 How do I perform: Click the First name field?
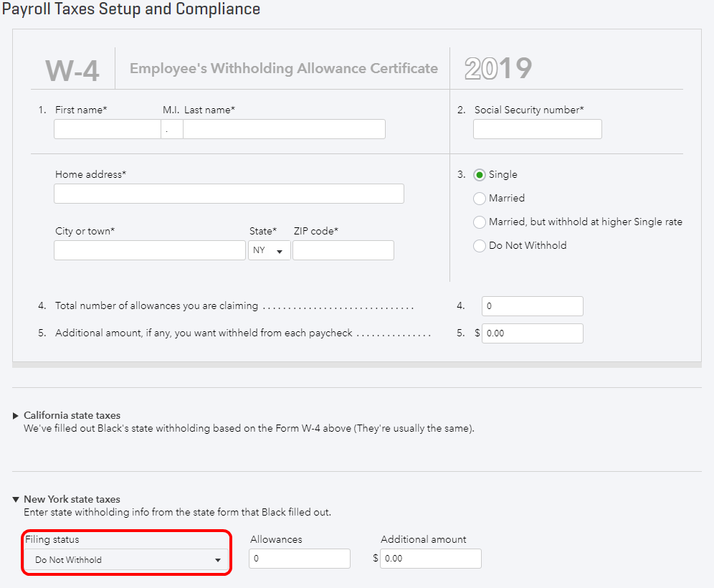pyautogui.click(x=108, y=129)
